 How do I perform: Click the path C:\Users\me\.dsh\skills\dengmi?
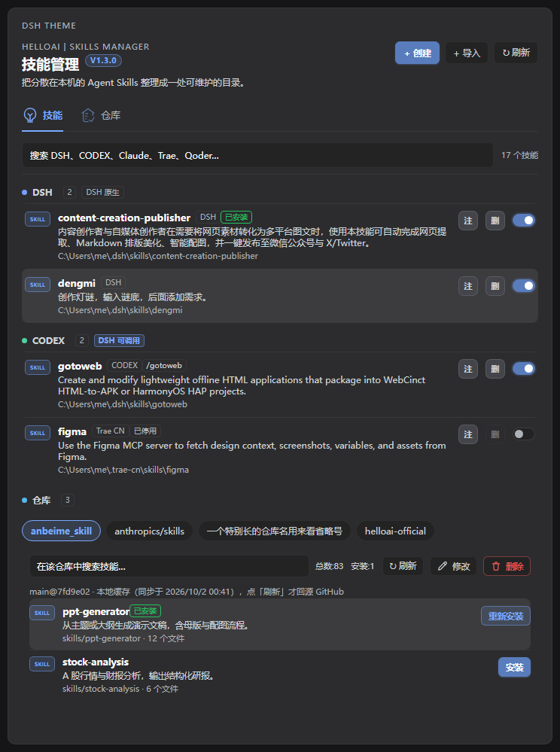point(120,310)
